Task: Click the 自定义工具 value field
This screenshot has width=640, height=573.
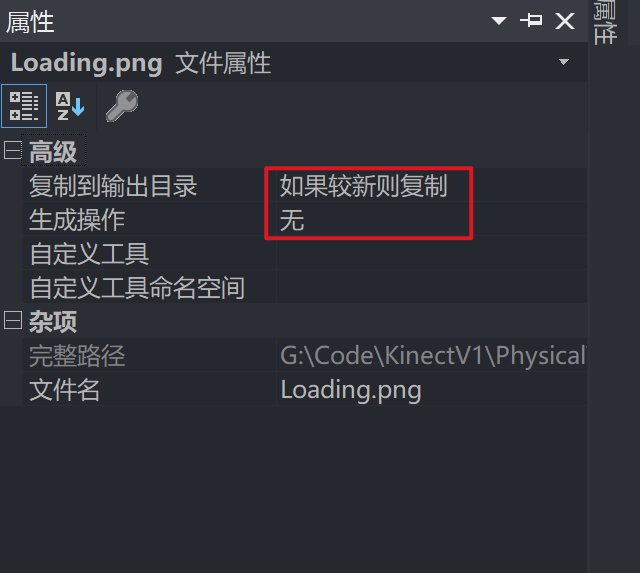Action: point(432,253)
